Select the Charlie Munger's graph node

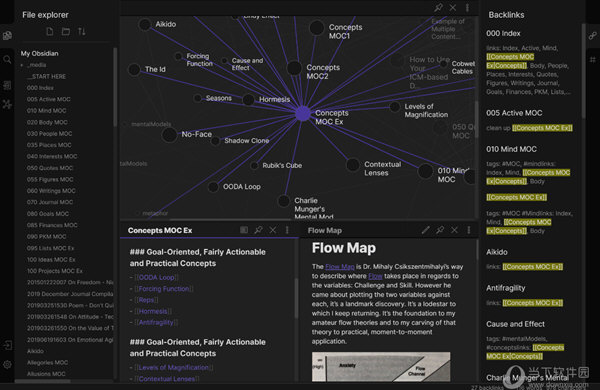[284, 201]
